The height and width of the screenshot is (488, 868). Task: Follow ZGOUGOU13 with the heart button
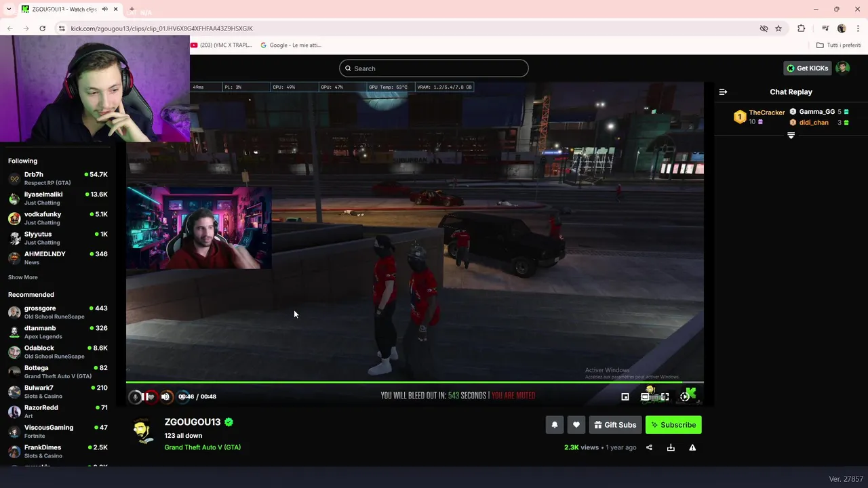576,425
